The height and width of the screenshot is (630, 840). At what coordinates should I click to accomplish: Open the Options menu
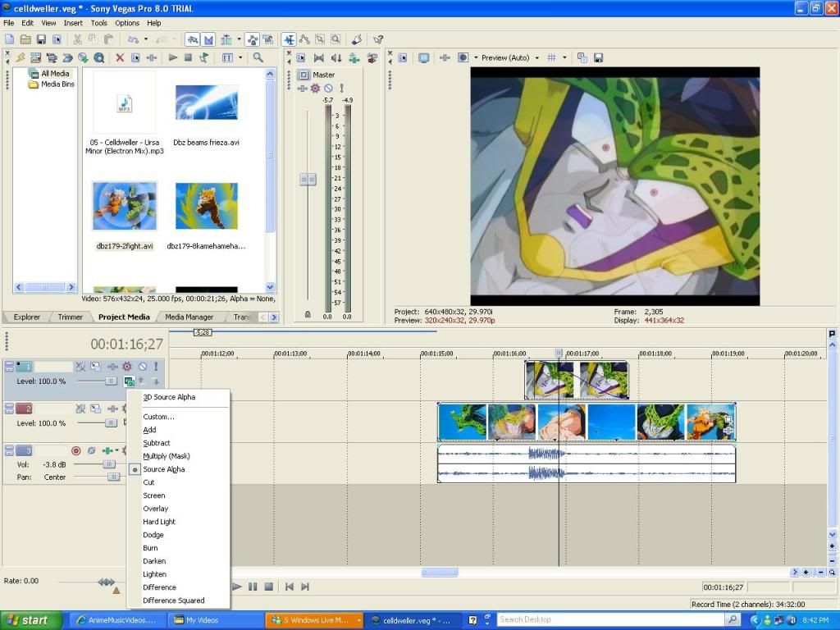(x=127, y=23)
